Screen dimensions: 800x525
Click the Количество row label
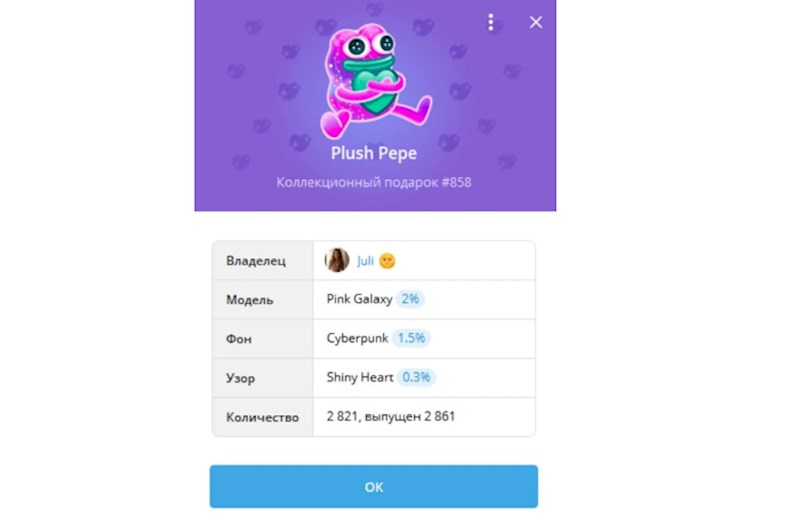(x=262, y=417)
